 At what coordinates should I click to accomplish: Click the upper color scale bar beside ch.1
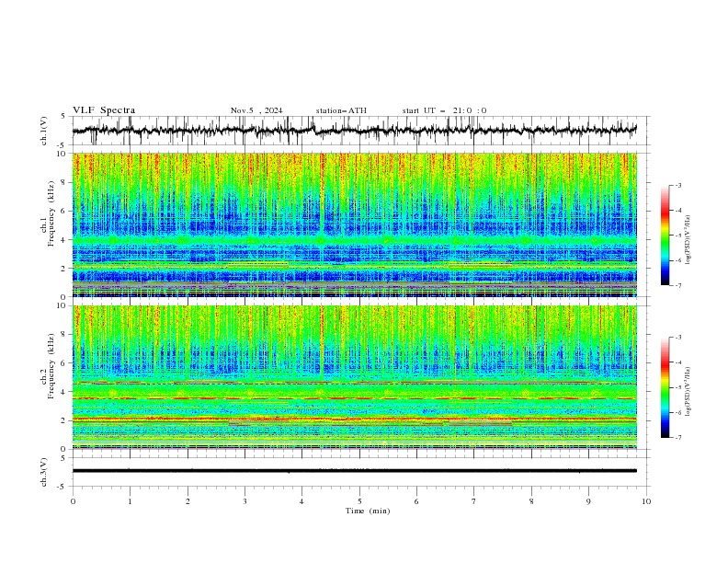pos(665,236)
